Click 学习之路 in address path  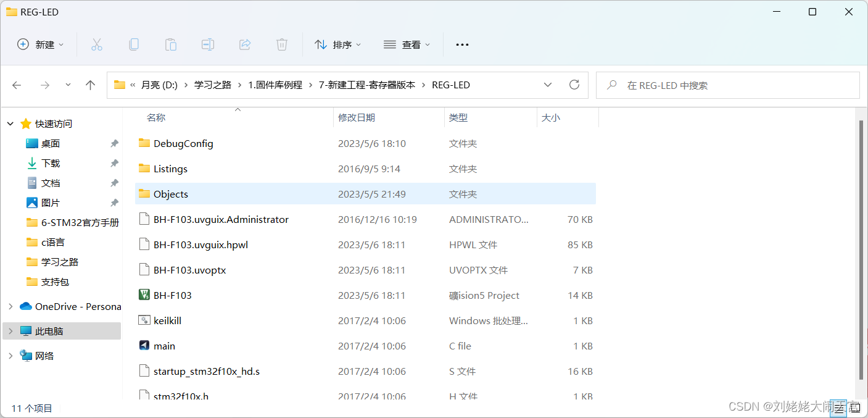tap(213, 85)
